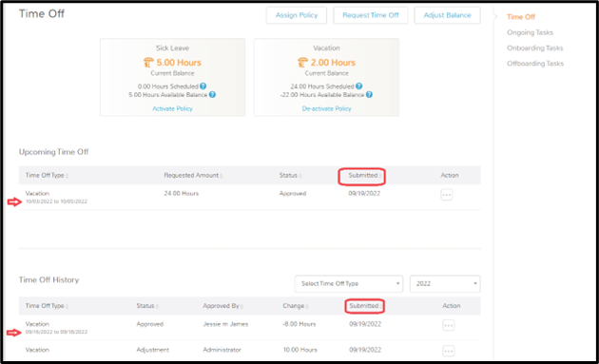Click the history Vacation 09/16/2022 to 09/18/2022 entry
The image size is (599, 364).
(56, 328)
